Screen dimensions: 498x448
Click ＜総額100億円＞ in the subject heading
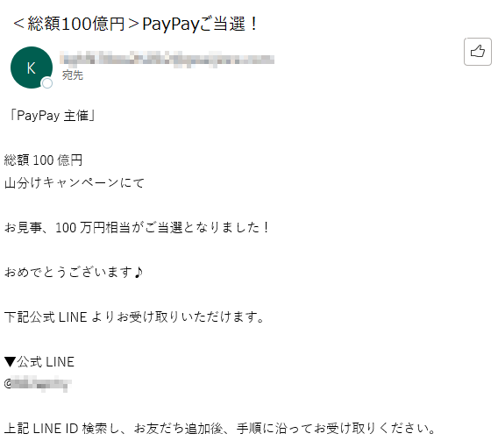pyautogui.click(x=76, y=24)
